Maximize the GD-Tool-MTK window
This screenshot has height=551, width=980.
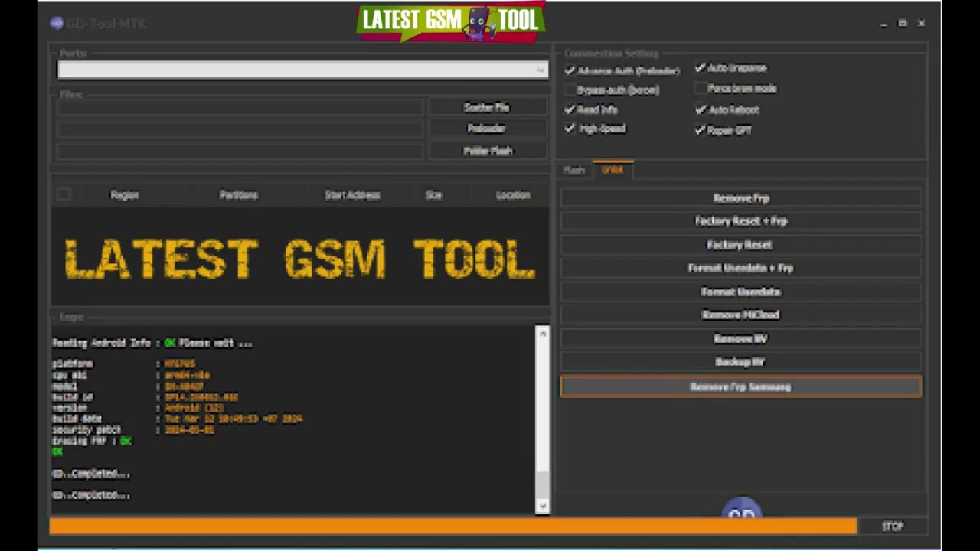click(x=902, y=24)
